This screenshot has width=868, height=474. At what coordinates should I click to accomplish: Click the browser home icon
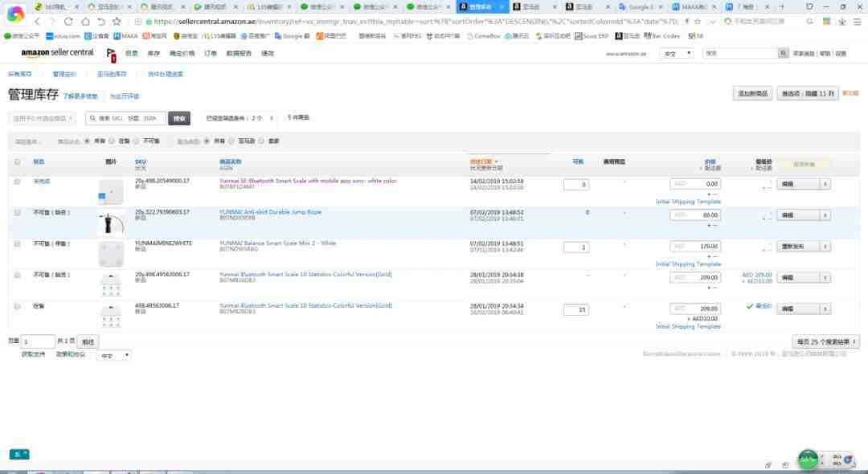[x=85, y=21]
